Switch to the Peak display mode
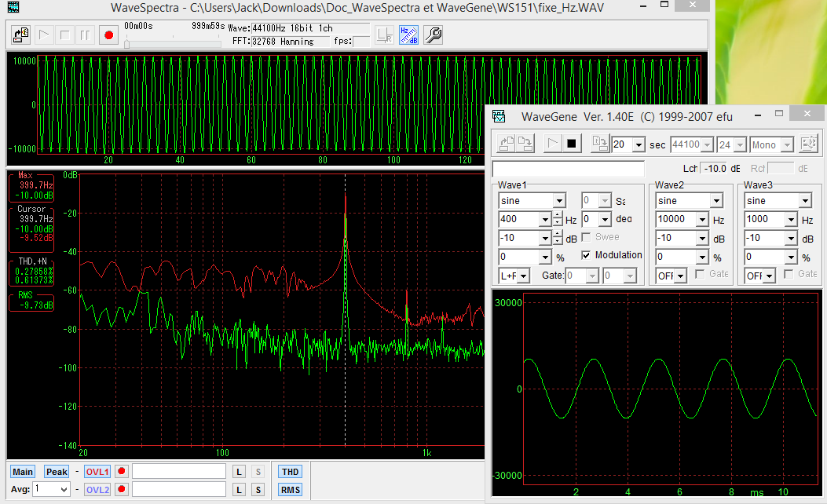 57,471
